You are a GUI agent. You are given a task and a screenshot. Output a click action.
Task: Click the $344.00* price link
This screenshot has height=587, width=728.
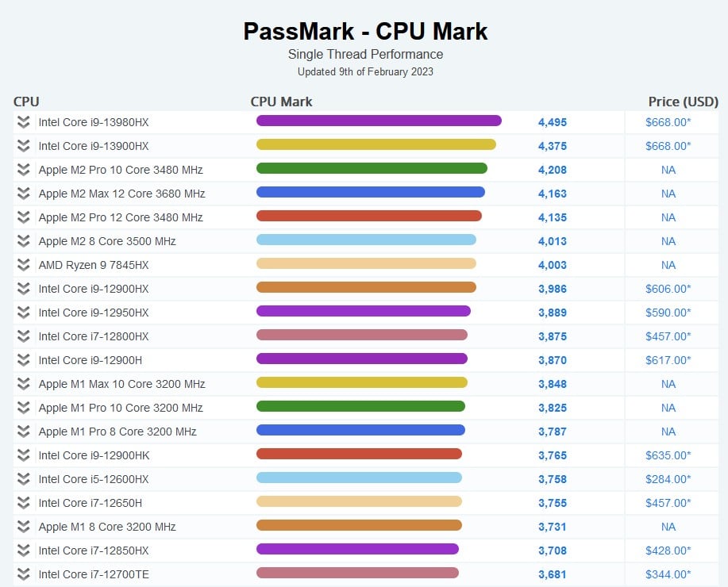668,574
